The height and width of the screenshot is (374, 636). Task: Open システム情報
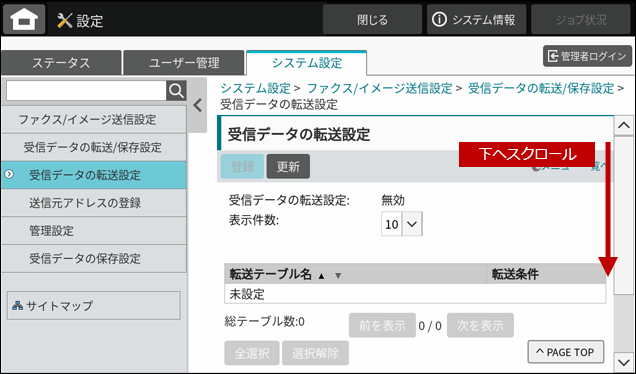(x=476, y=19)
